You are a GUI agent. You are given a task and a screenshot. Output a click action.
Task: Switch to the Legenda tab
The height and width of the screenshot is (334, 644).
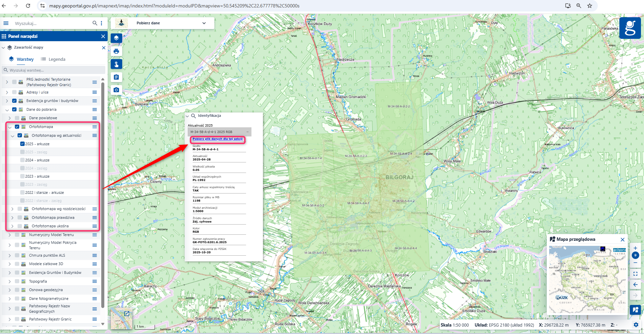pos(53,59)
